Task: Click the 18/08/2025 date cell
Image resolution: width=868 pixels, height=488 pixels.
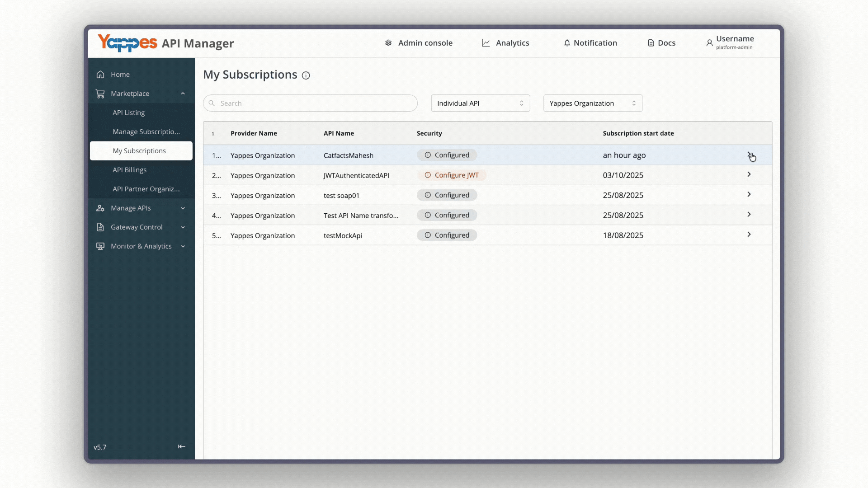Action: (x=623, y=235)
